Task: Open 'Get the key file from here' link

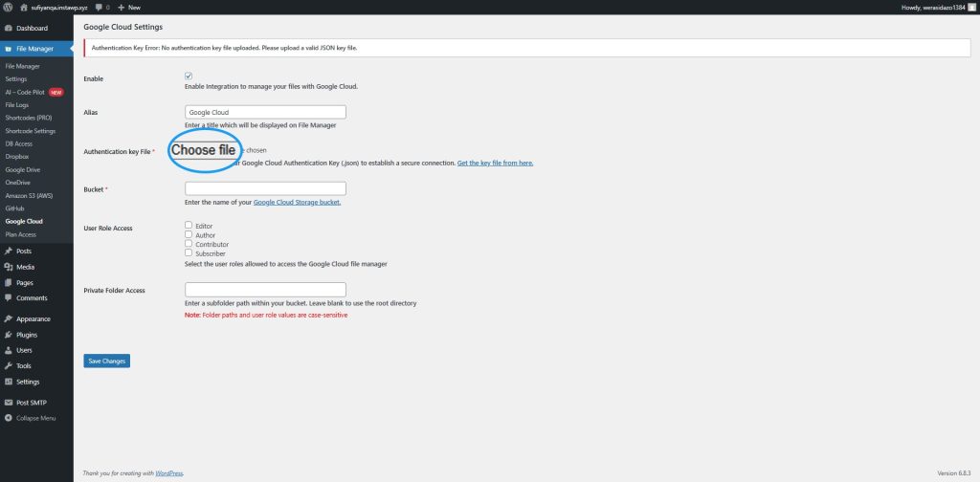Action: pos(495,163)
